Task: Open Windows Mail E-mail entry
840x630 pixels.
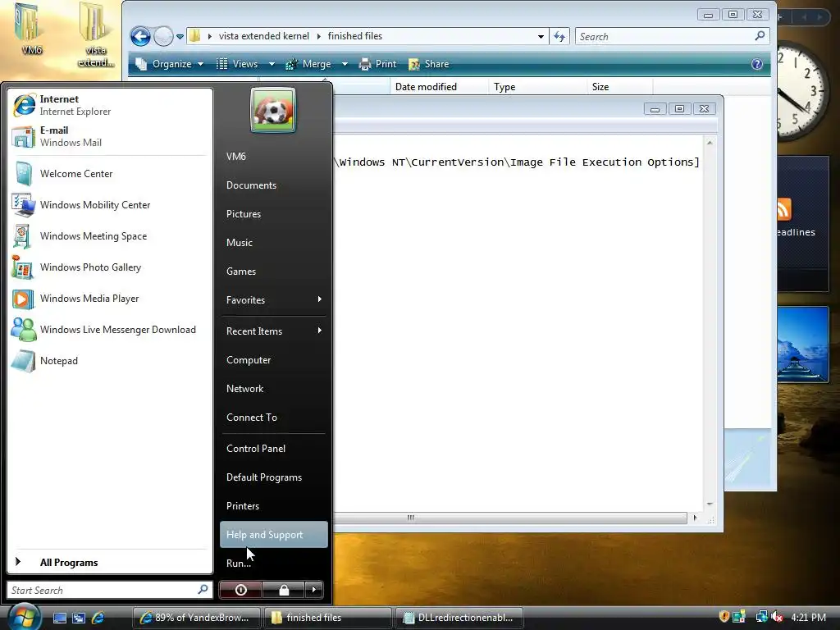Action: [x=110, y=136]
